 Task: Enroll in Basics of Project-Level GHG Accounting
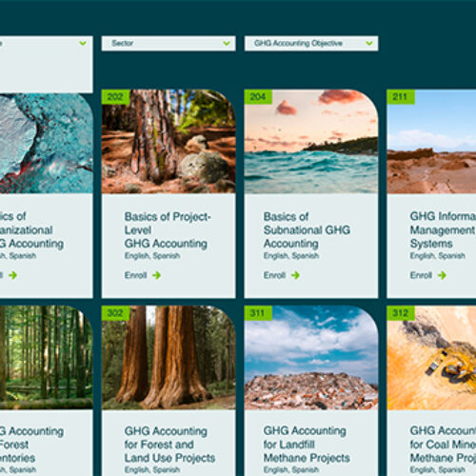coord(143,275)
